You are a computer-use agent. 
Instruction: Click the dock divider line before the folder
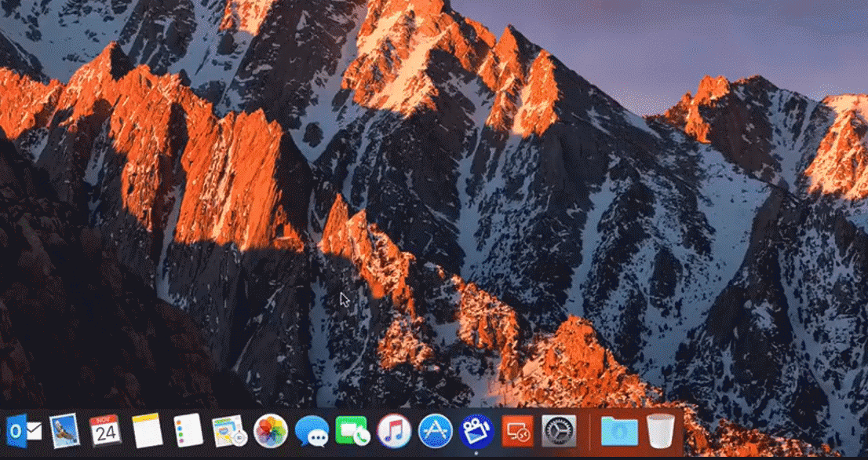point(589,430)
